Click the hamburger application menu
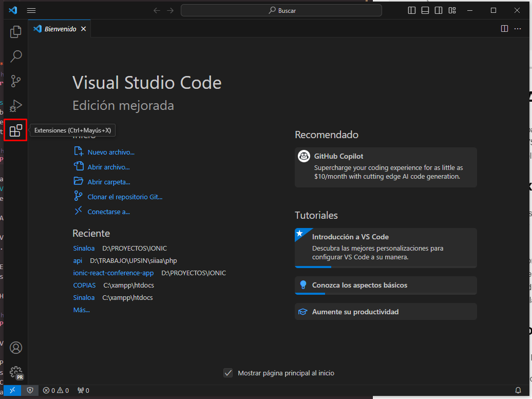 31,10
